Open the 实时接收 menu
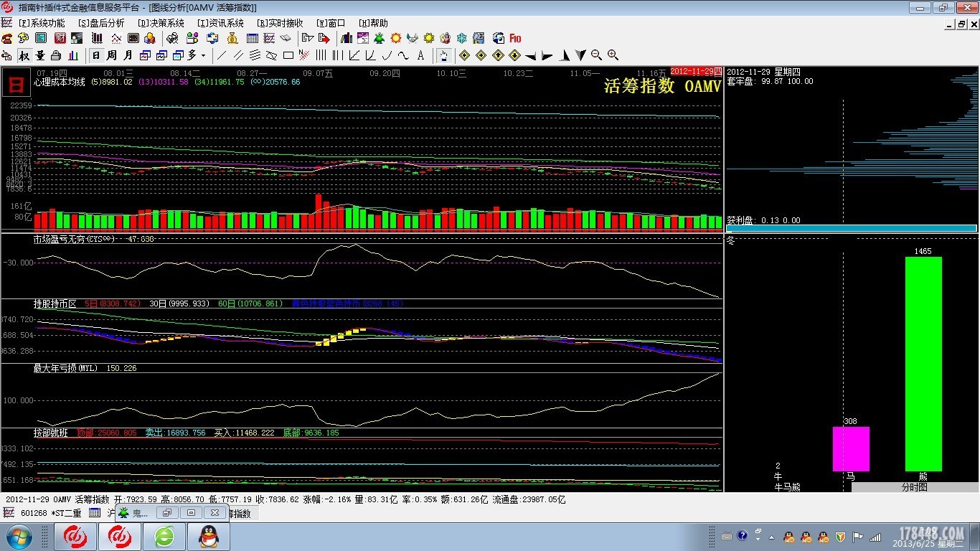The height and width of the screenshot is (551, 980). pos(280,23)
